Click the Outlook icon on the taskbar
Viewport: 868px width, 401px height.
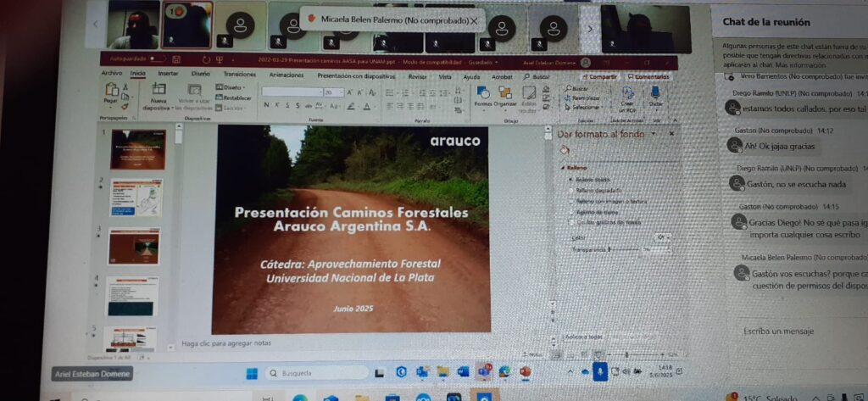pyautogui.click(x=422, y=371)
